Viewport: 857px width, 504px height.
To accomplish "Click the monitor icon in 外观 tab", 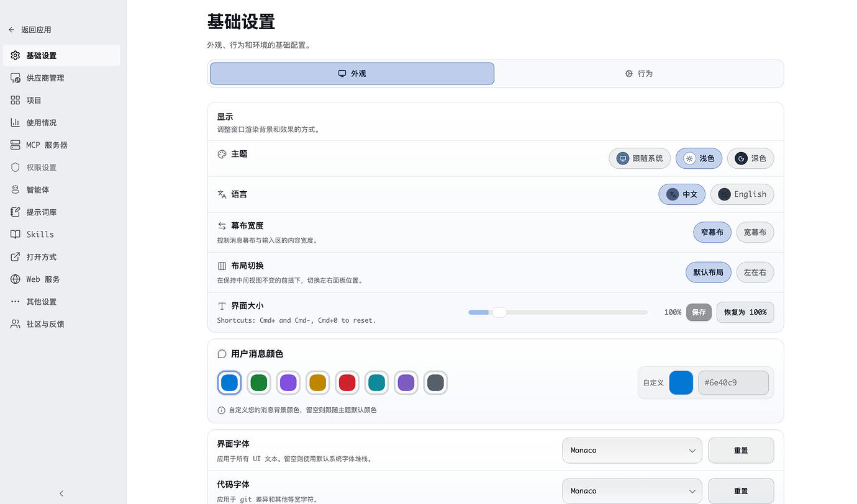I will [342, 73].
